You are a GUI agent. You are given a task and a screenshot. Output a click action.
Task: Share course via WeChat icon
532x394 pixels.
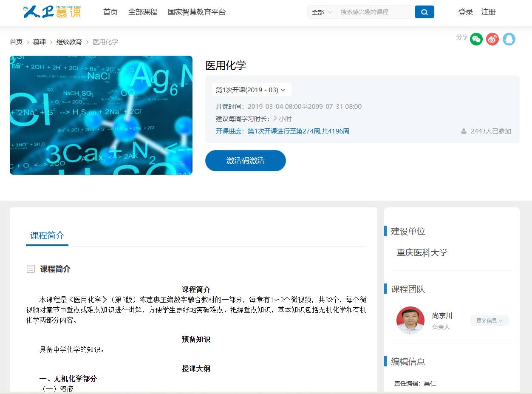(x=476, y=39)
